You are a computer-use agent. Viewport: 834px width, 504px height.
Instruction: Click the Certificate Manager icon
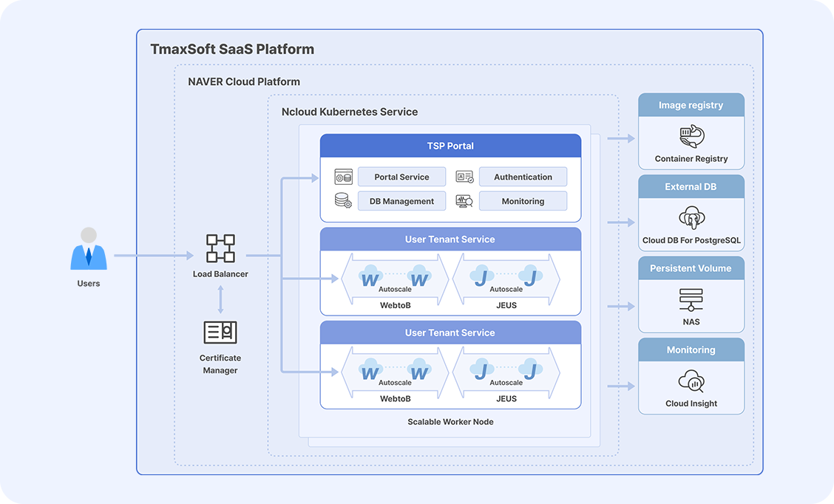220,333
